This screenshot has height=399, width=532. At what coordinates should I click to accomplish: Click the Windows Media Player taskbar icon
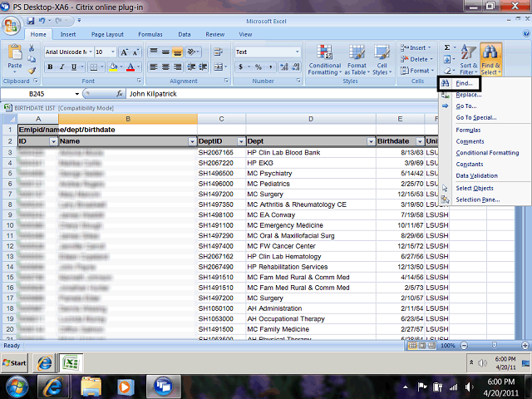[127, 386]
